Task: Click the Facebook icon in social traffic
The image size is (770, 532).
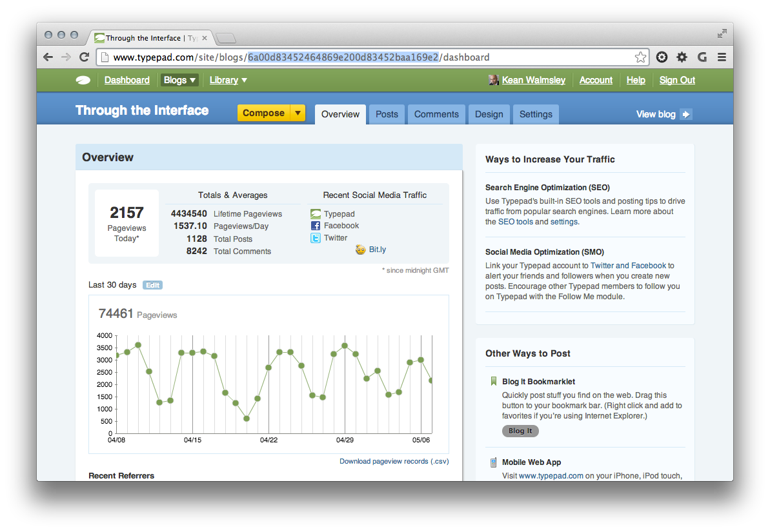Action: 316,226
